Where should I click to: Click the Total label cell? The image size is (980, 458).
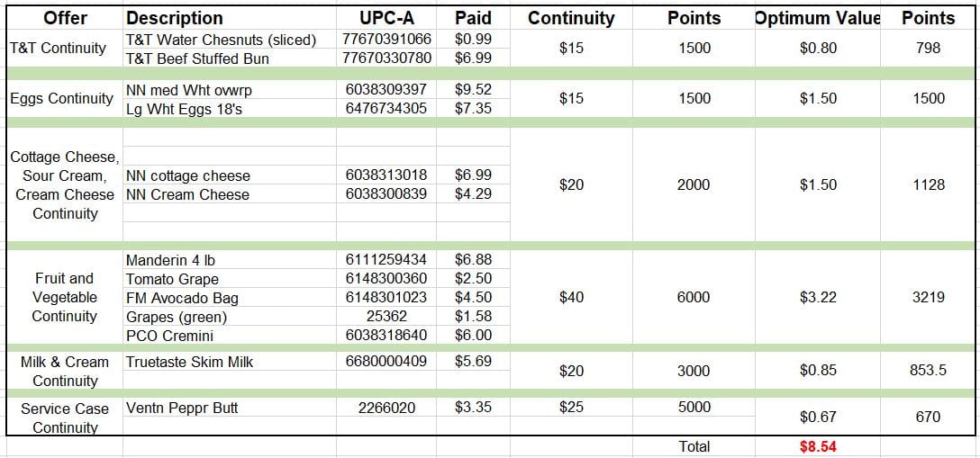click(694, 446)
